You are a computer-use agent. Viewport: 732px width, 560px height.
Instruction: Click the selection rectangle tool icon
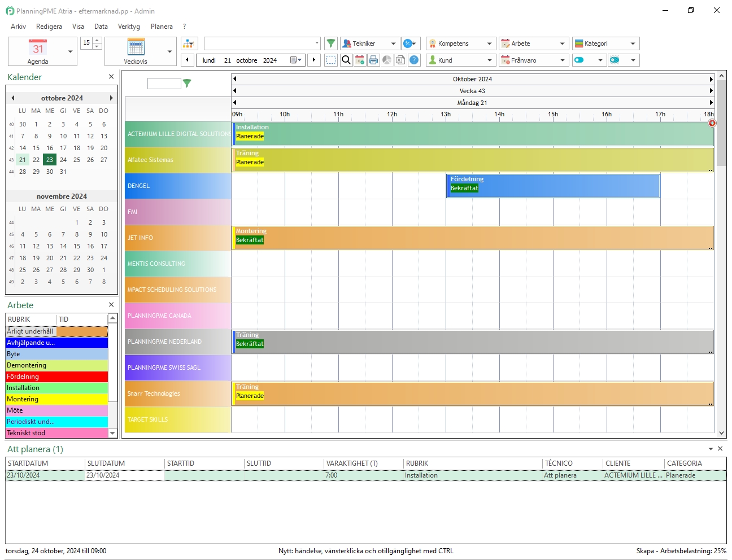331,60
